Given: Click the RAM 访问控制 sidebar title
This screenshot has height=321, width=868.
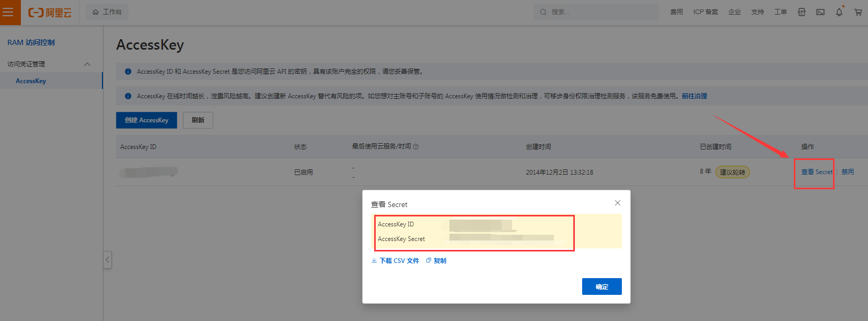Looking at the screenshot, I should coord(31,42).
